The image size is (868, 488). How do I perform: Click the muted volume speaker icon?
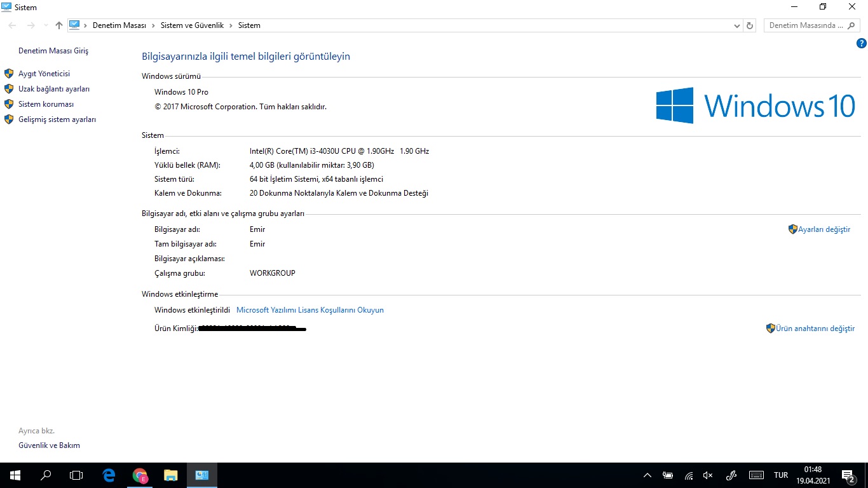(709, 475)
